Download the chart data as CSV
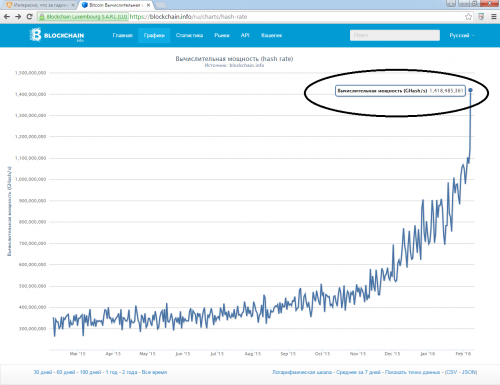This screenshot has width=500, height=385. pyautogui.click(x=452, y=372)
